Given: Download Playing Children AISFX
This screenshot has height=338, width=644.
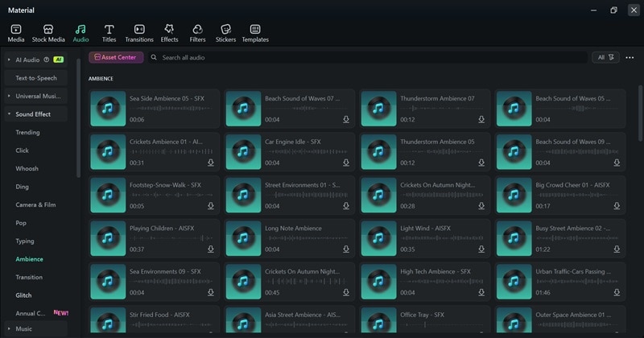Looking at the screenshot, I should (211, 249).
